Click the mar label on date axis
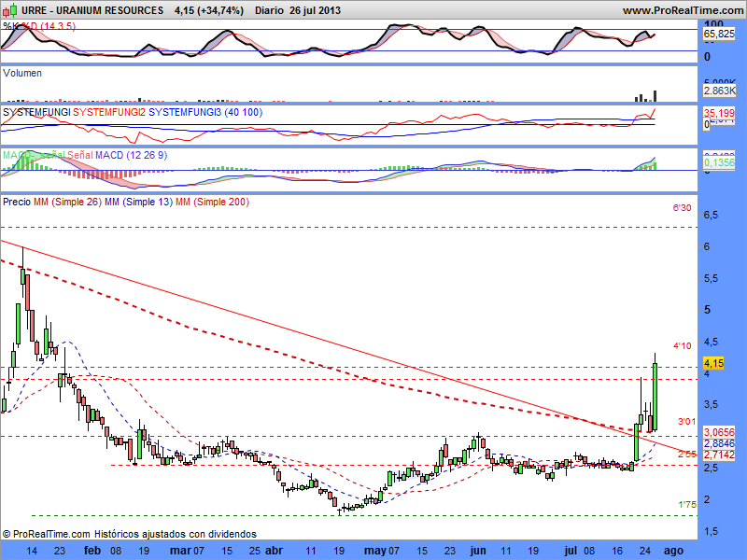 180,551
